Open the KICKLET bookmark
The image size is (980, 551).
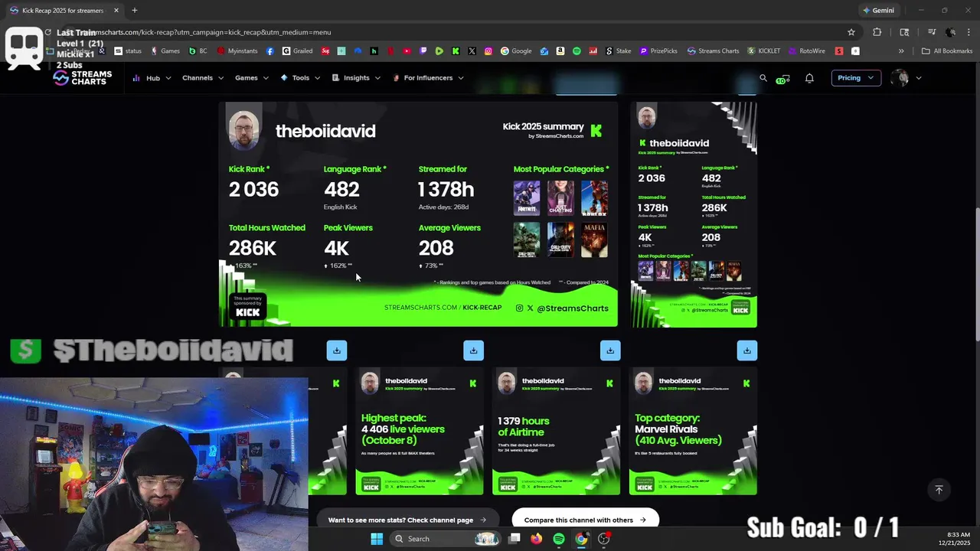click(764, 51)
